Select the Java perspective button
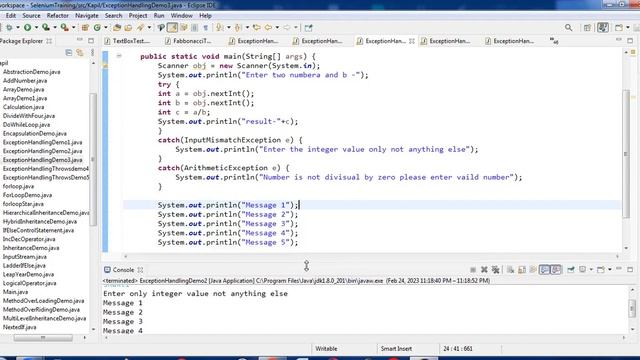640x360 pixels. 603,28
